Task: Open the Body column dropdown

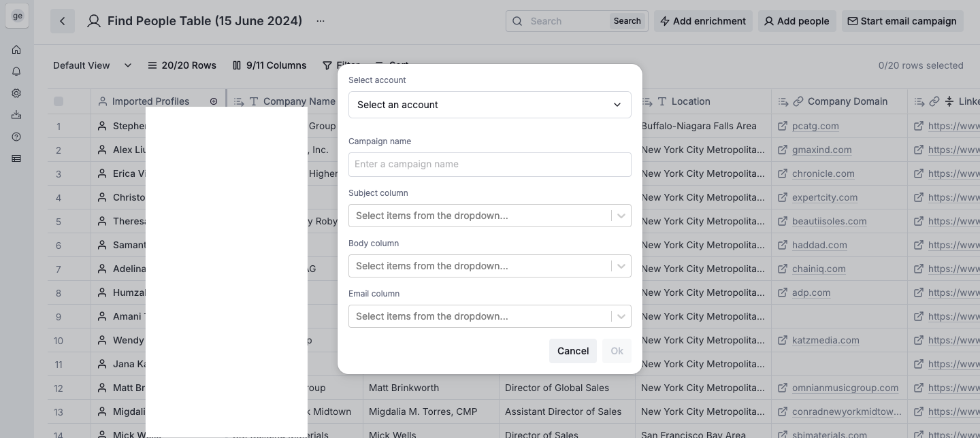Action: click(x=490, y=266)
